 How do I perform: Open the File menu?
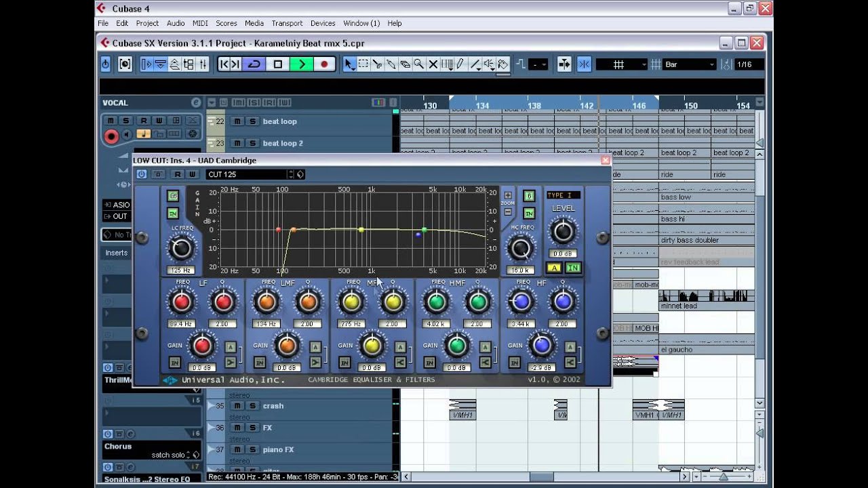(103, 23)
